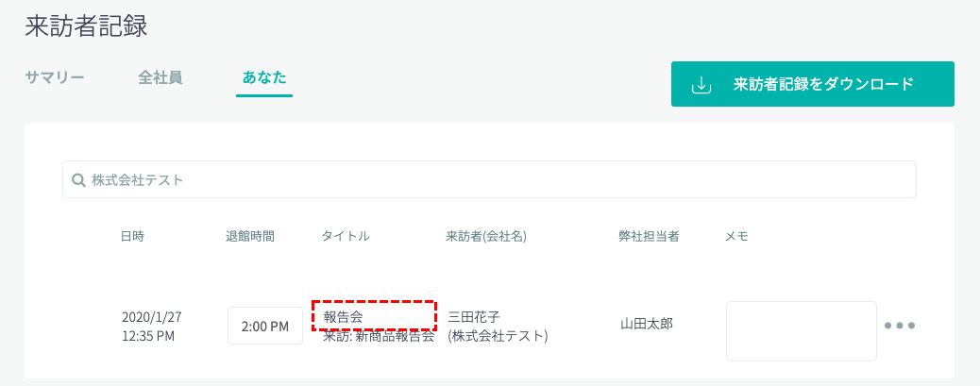Image resolution: width=980 pixels, height=386 pixels.
Task: Click the 報告会 title entry
Action: pyautogui.click(x=344, y=316)
